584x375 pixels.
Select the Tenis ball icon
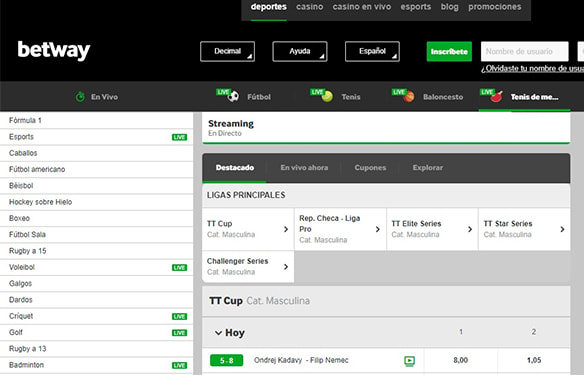[327, 96]
